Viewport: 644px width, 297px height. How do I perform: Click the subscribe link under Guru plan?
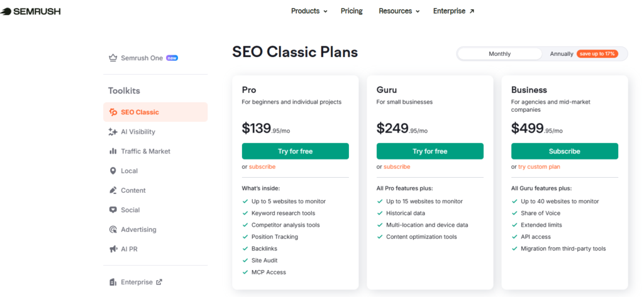[397, 167]
